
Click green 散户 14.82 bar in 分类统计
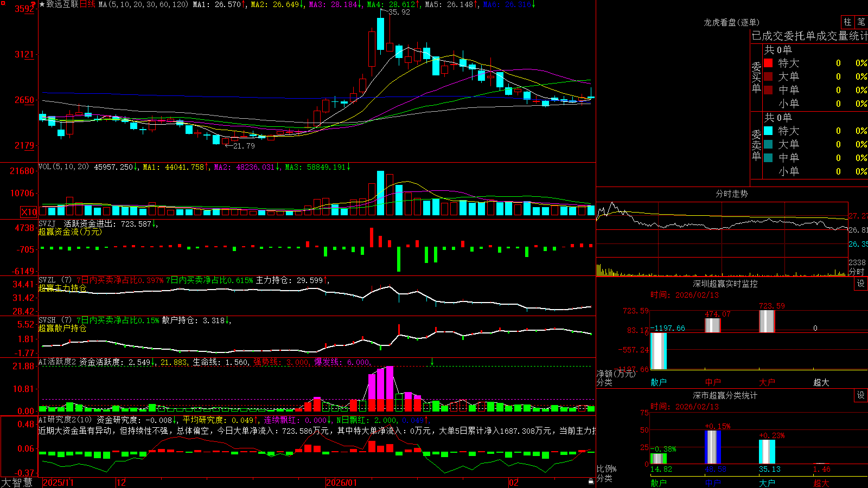659,459
